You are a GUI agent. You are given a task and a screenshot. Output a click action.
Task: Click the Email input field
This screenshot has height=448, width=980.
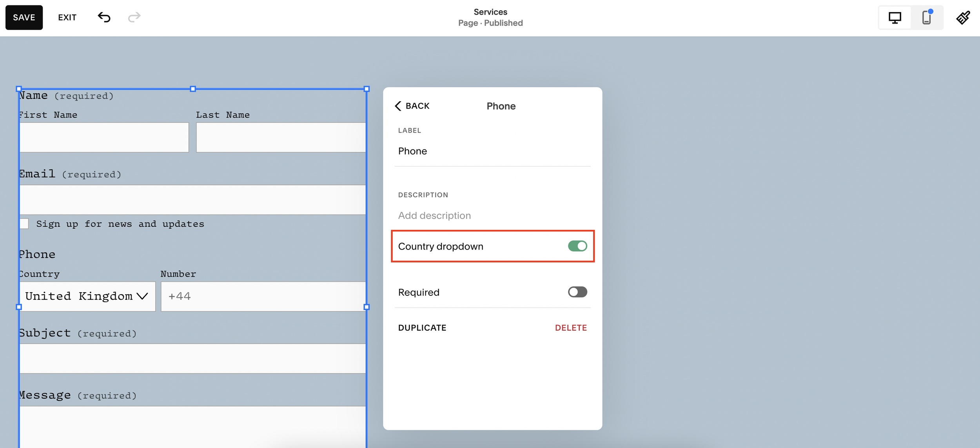pos(192,200)
